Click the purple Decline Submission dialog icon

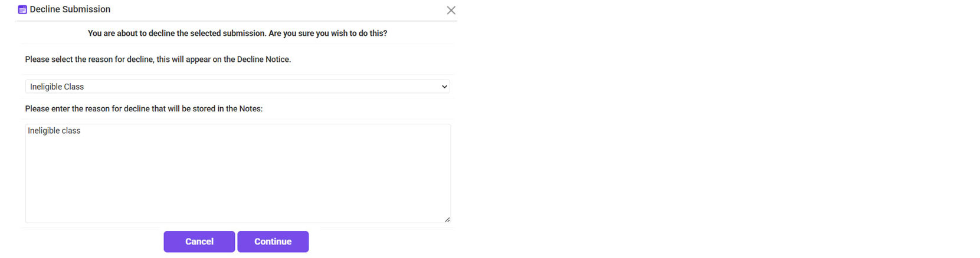[x=22, y=9]
